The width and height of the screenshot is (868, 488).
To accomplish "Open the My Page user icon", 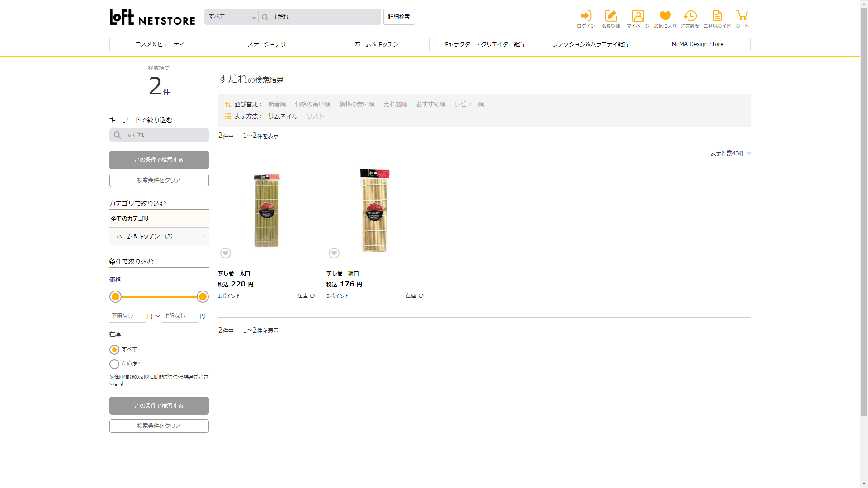I will pyautogui.click(x=638, y=16).
